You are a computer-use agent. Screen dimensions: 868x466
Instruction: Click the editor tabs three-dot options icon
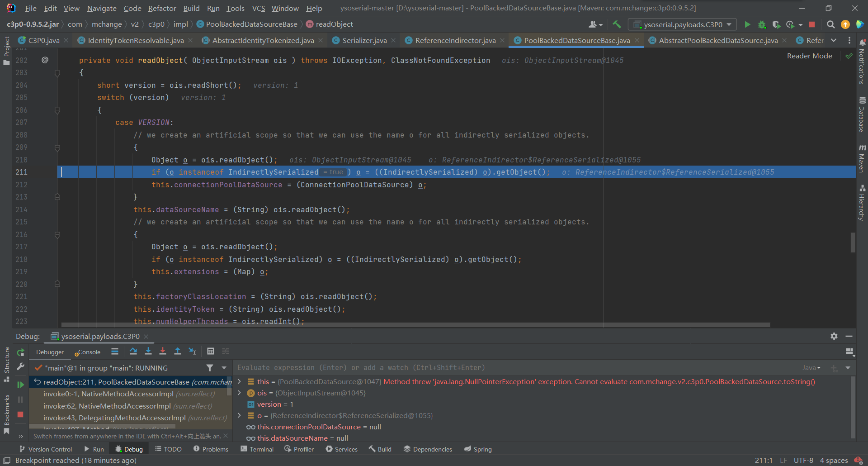[849, 41]
